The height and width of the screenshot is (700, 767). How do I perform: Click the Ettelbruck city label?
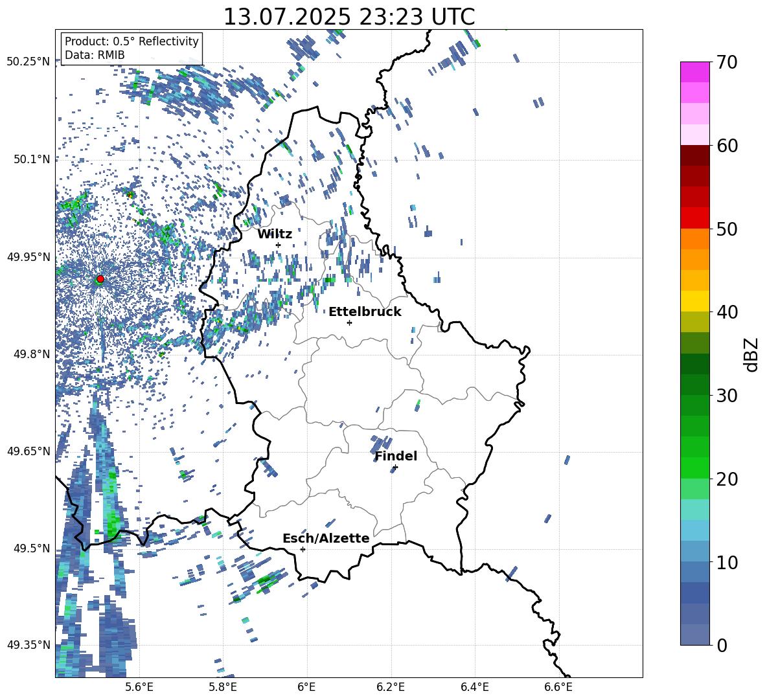tap(365, 312)
